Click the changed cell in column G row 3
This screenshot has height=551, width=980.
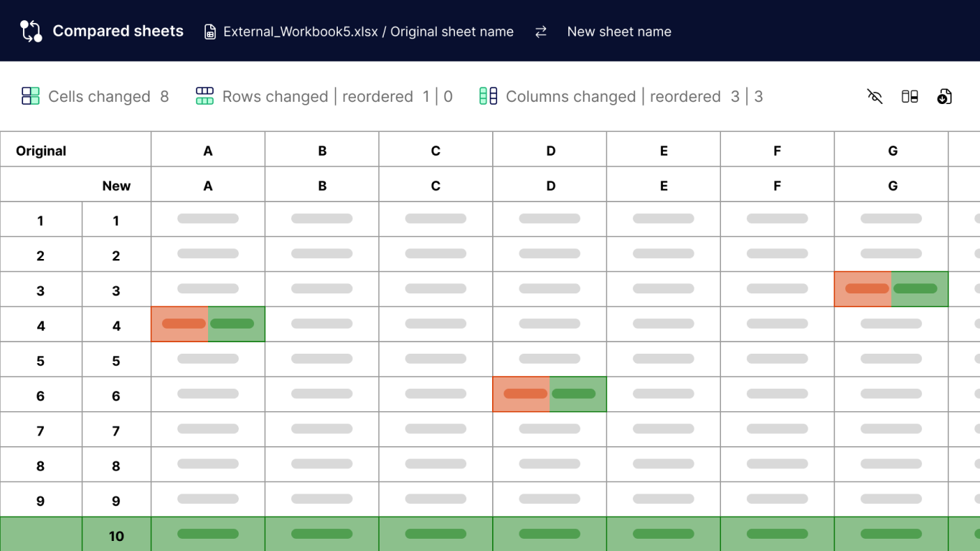pyautogui.click(x=891, y=289)
